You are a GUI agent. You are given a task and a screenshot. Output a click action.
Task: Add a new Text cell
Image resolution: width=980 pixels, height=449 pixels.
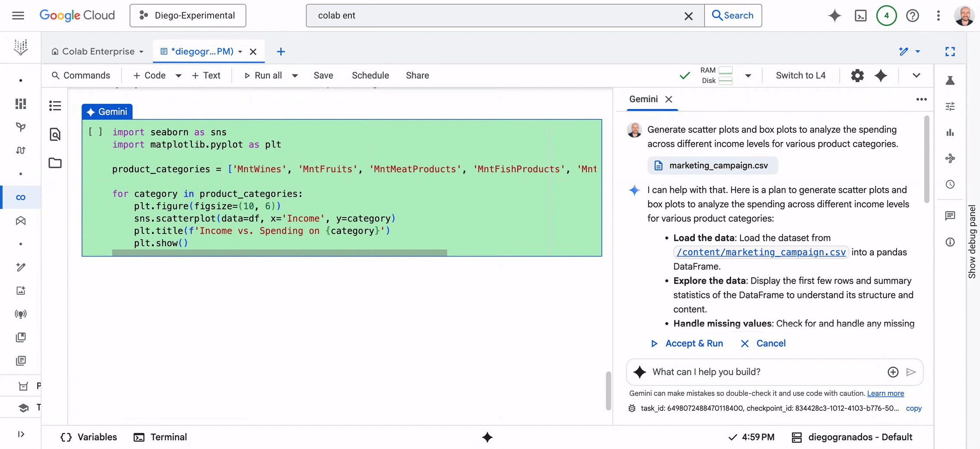(x=206, y=75)
